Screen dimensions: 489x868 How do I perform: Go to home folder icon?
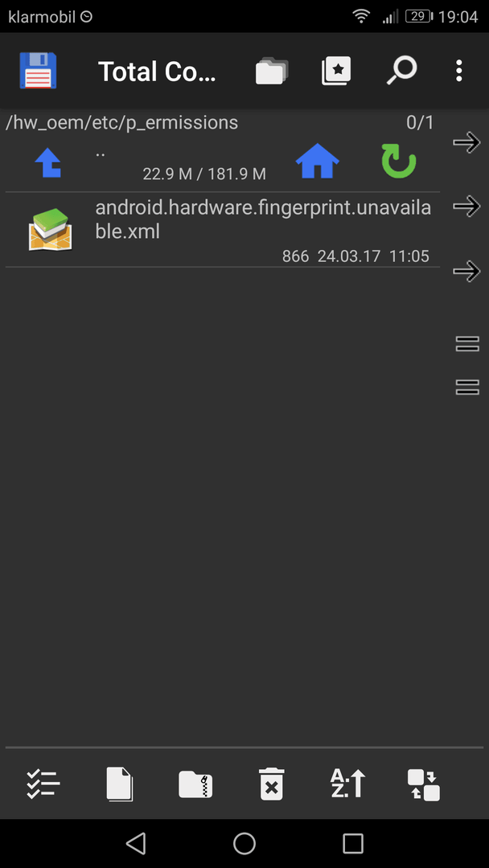pos(318,162)
